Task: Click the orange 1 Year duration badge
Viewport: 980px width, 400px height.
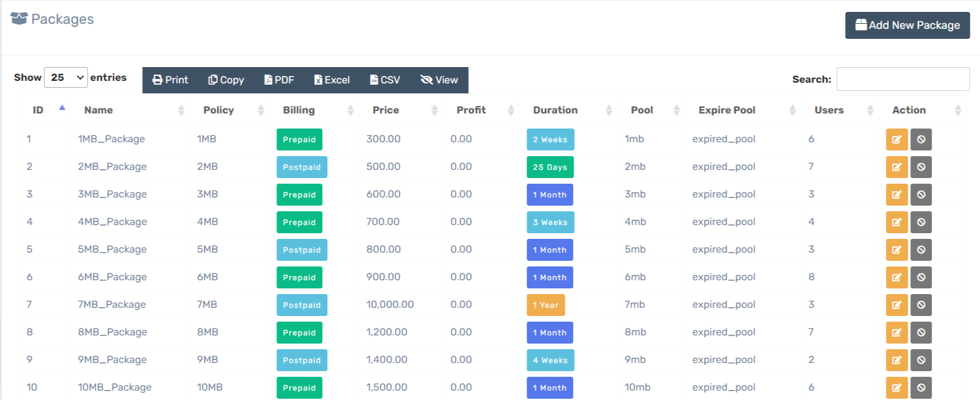Action: pyautogui.click(x=545, y=305)
